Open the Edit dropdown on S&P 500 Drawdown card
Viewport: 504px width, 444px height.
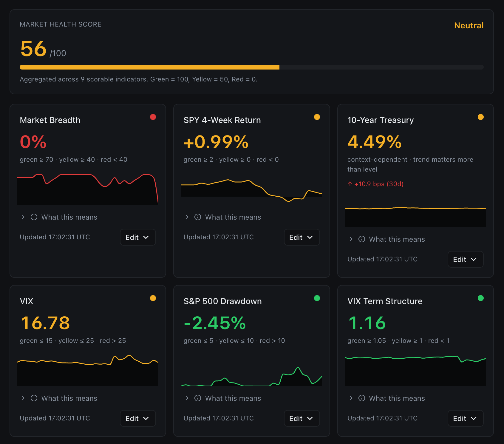pos(302,418)
